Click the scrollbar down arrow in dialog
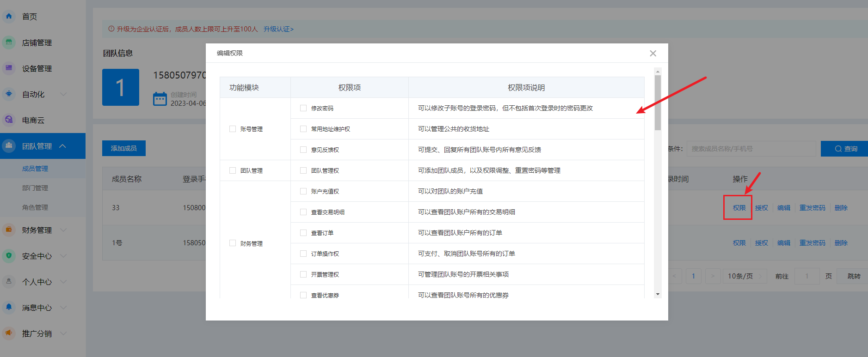 [658, 294]
